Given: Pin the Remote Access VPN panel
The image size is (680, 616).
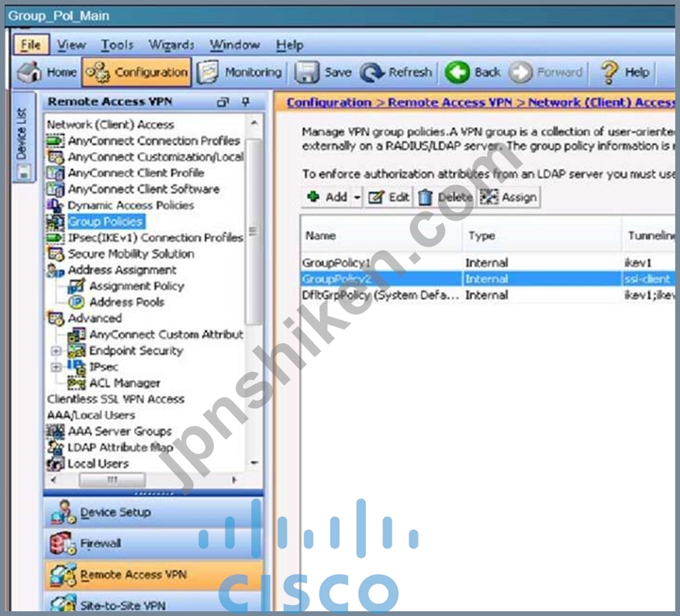Looking at the screenshot, I should click(x=246, y=102).
